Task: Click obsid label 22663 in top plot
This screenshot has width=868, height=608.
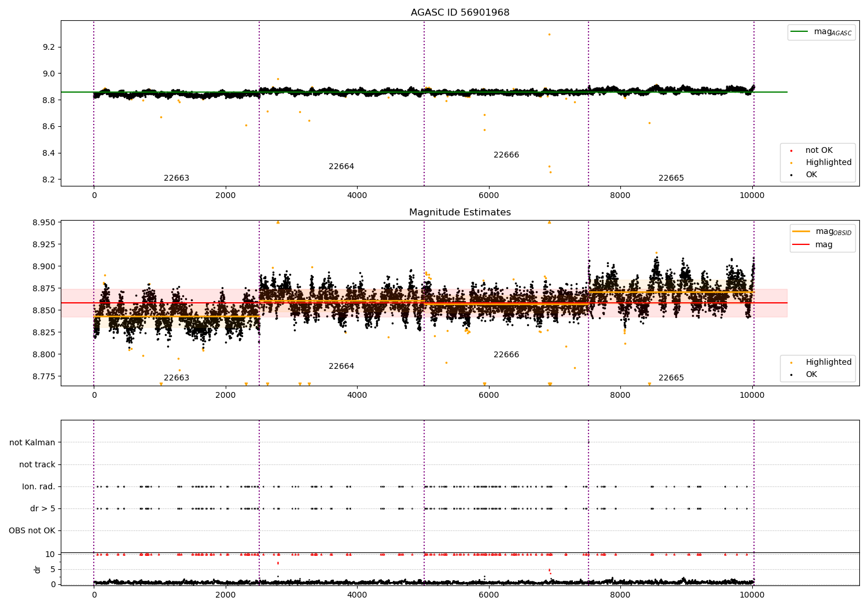Action: click(176, 178)
